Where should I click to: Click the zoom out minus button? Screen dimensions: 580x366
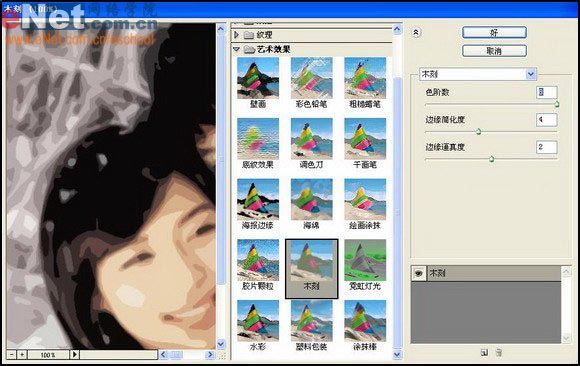click(11, 355)
